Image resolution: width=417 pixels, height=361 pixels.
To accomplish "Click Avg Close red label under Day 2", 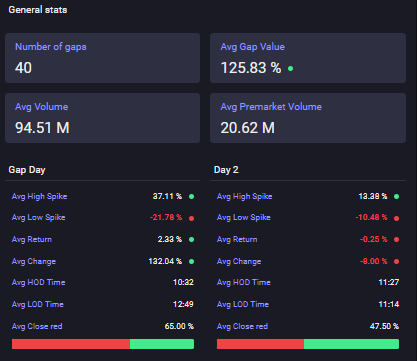I will click(x=242, y=327).
